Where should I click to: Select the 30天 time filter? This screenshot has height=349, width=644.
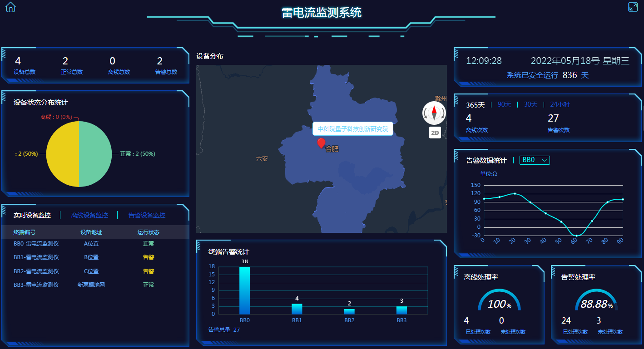click(x=530, y=104)
